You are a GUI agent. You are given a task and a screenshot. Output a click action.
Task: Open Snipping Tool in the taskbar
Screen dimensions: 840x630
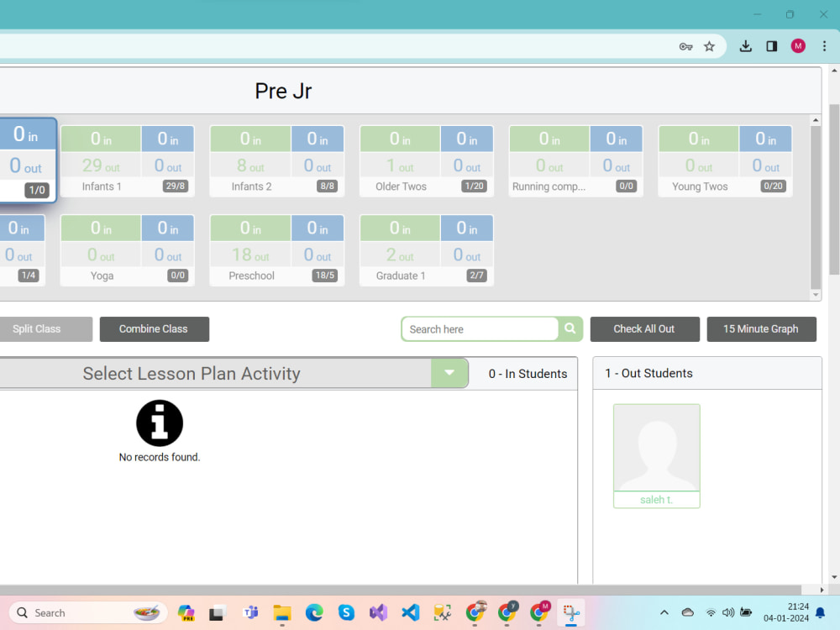coord(571,612)
